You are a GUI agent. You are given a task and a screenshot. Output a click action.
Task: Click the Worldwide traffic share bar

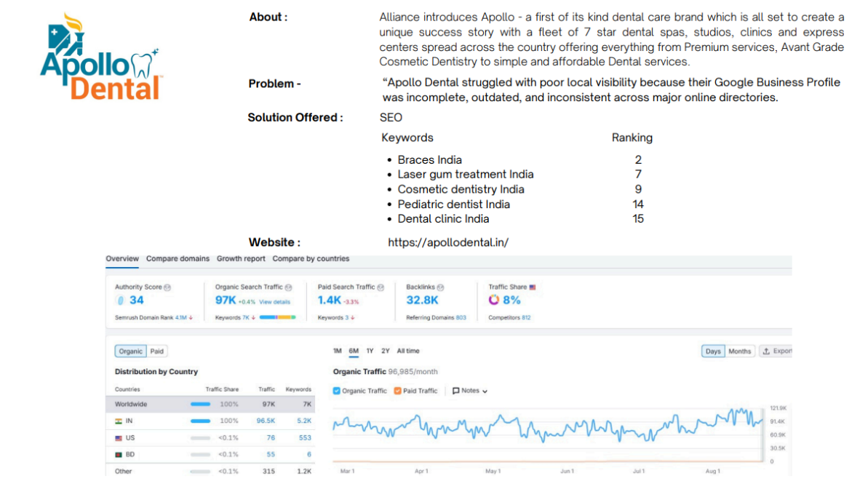tap(200, 405)
